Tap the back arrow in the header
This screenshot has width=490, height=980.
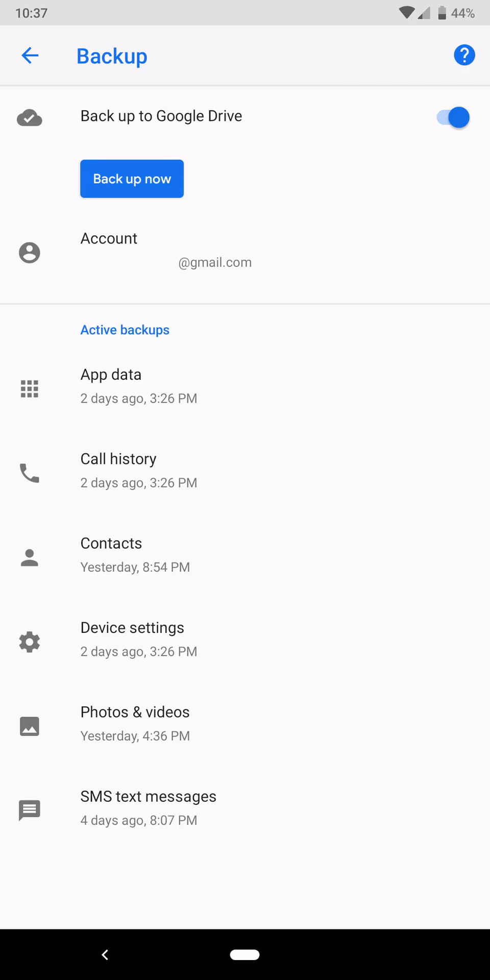30,56
